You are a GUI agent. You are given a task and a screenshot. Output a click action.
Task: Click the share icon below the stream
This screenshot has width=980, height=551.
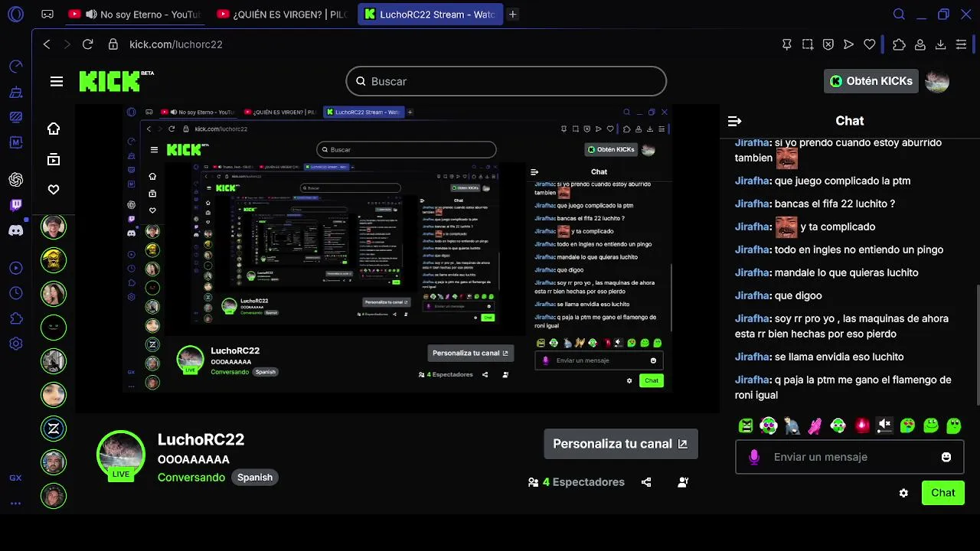[646, 482]
